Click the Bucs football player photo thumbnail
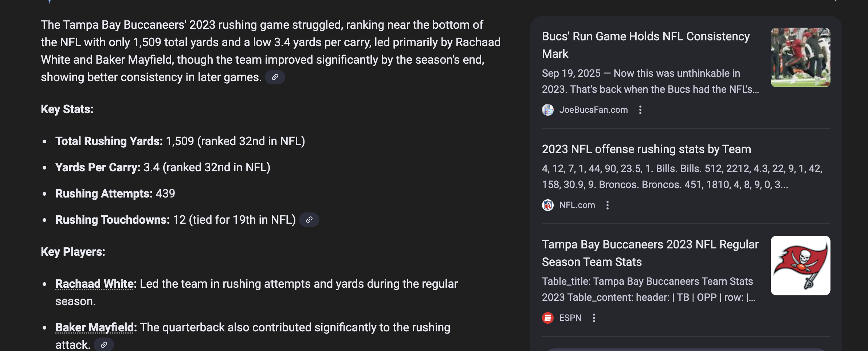This screenshot has width=868, height=351. [x=800, y=57]
